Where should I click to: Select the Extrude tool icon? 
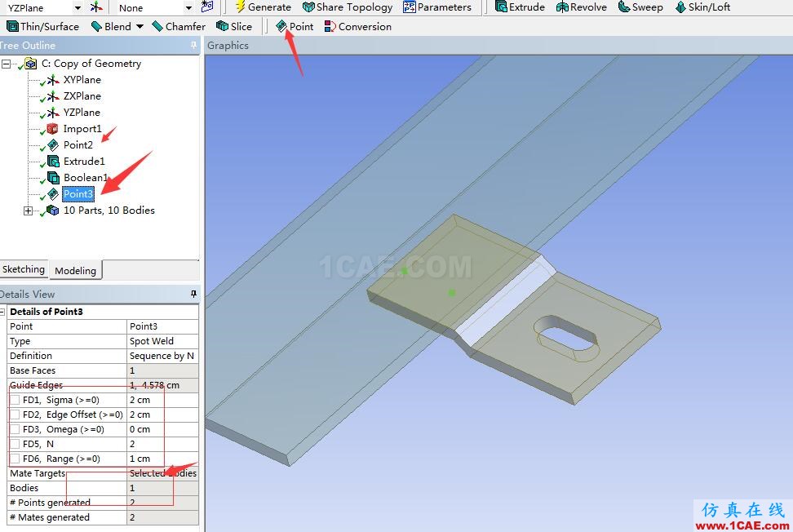pos(501,7)
